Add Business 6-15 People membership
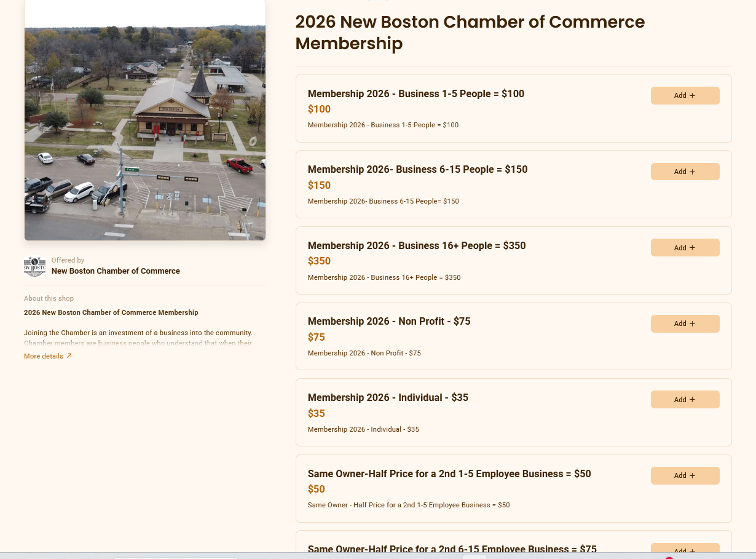The height and width of the screenshot is (559, 756). click(685, 172)
